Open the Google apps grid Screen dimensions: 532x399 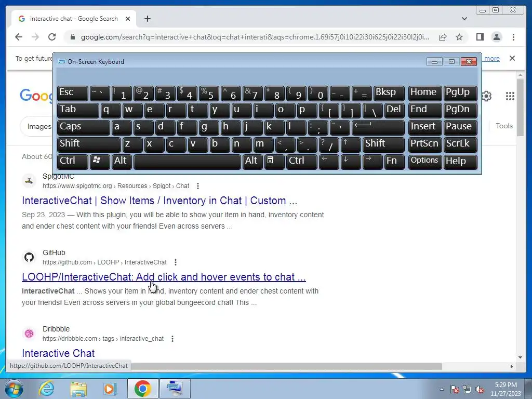(x=510, y=96)
